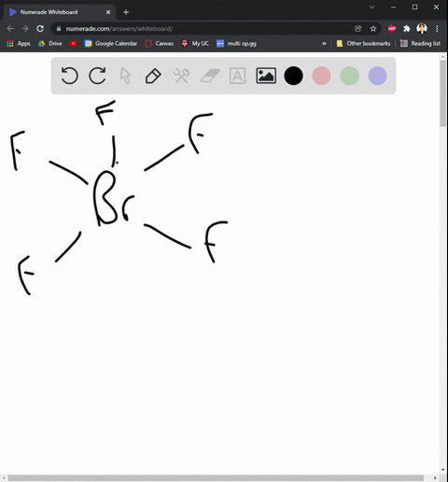Go forward to next page

tap(25, 29)
